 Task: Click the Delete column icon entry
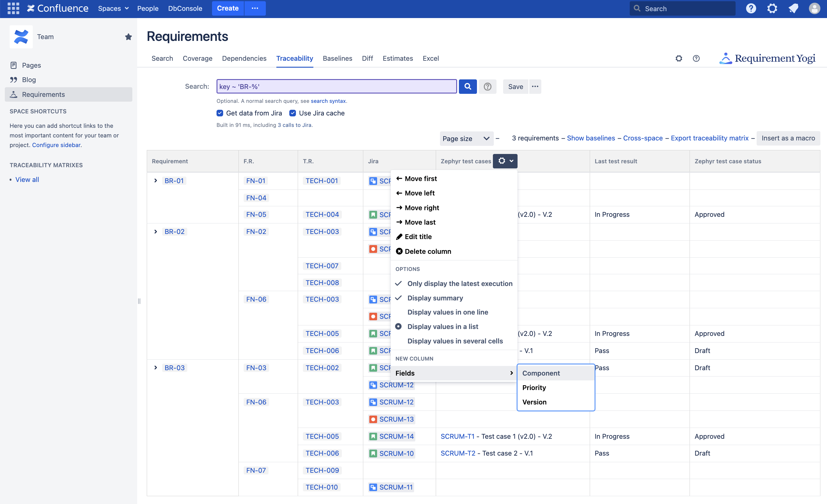[x=428, y=251]
